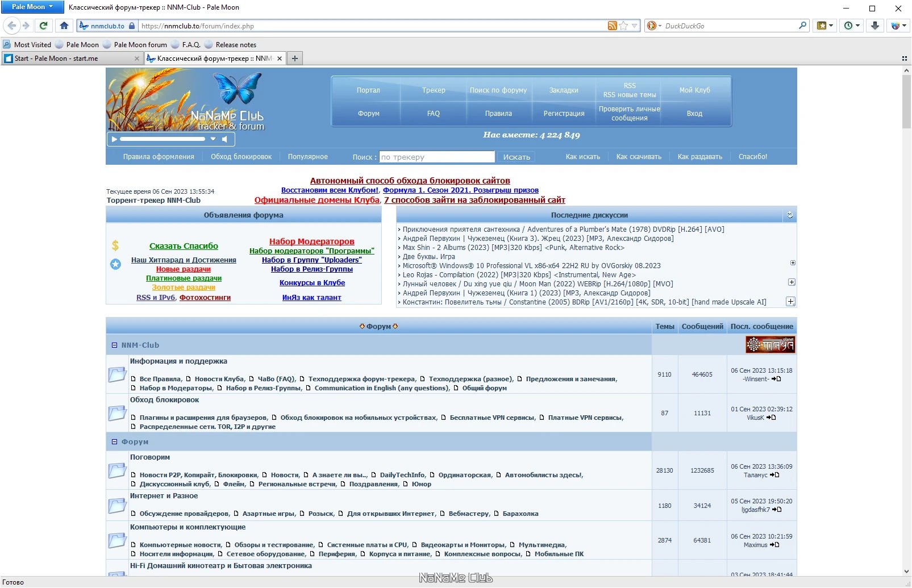The image size is (912, 588).
Task: Open the Набор Модераторов link
Action: 311,241
